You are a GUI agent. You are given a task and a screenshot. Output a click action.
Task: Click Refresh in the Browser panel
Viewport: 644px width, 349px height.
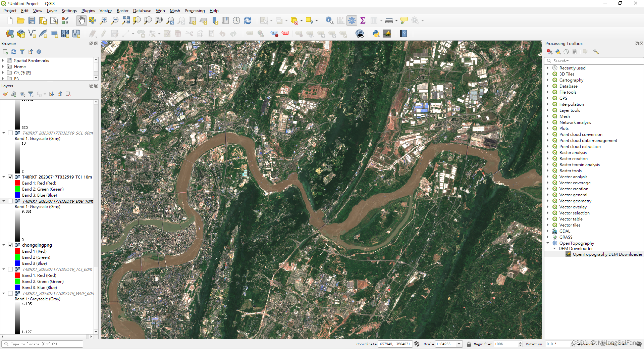coord(13,52)
